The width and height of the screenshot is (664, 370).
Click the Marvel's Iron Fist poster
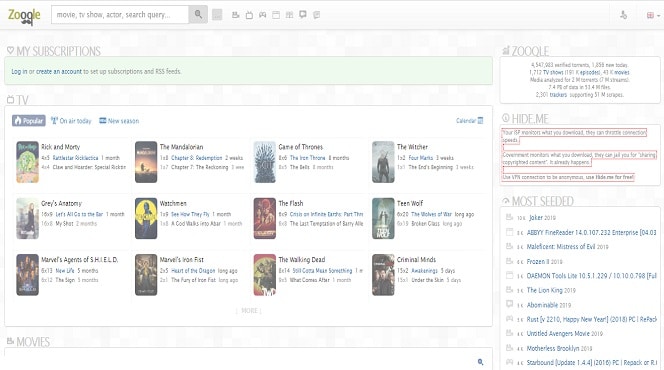146,275
